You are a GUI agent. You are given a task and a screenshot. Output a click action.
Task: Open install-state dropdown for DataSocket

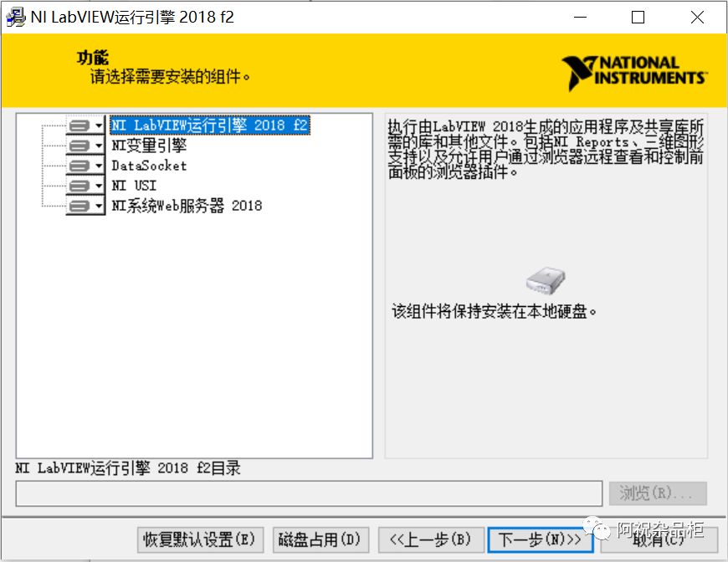(x=86, y=166)
